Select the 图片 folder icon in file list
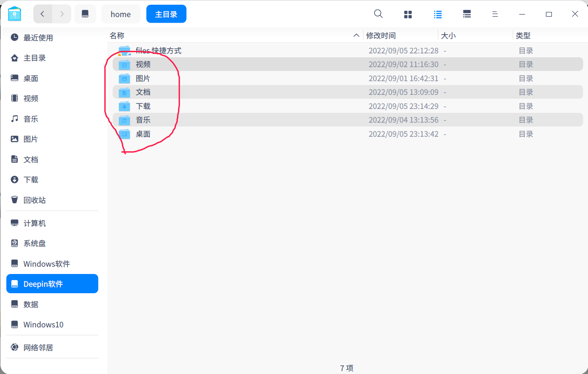Screen dimensions: 588x374 124,79
